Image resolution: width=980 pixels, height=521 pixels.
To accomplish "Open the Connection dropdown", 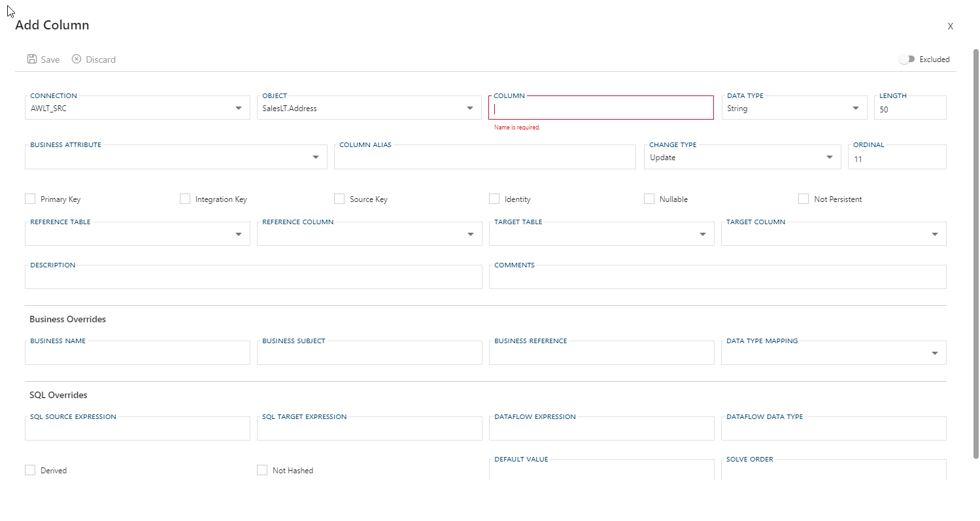I will (238, 108).
